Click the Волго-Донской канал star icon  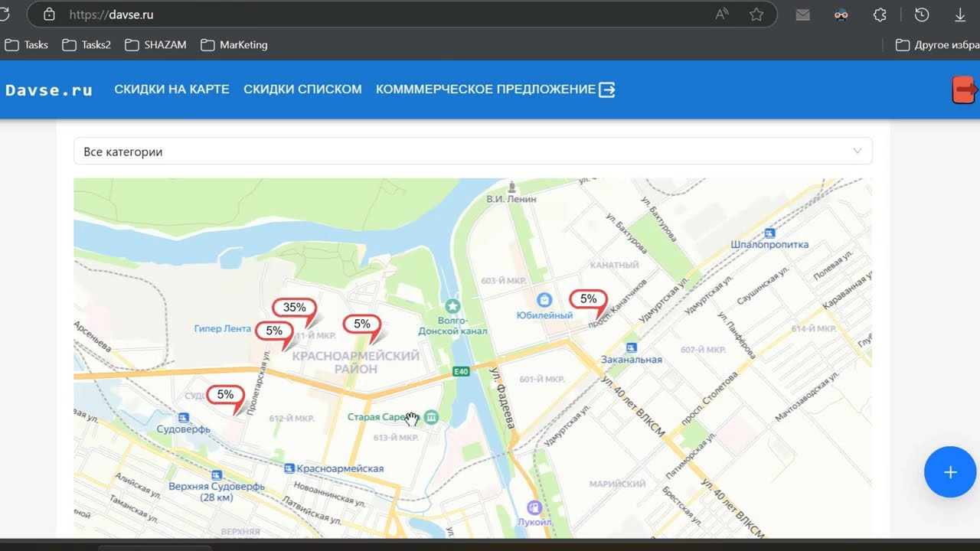(452, 306)
